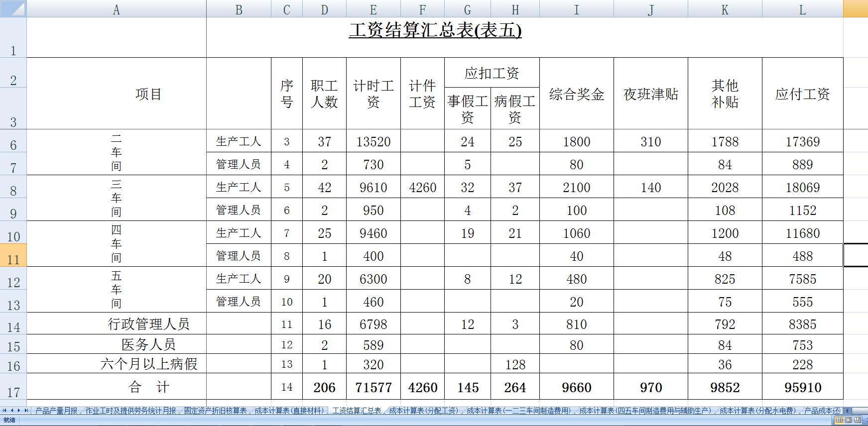Click the 五车间 merged cell
This screenshot has width=868, height=426.
(x=117, y=290)
